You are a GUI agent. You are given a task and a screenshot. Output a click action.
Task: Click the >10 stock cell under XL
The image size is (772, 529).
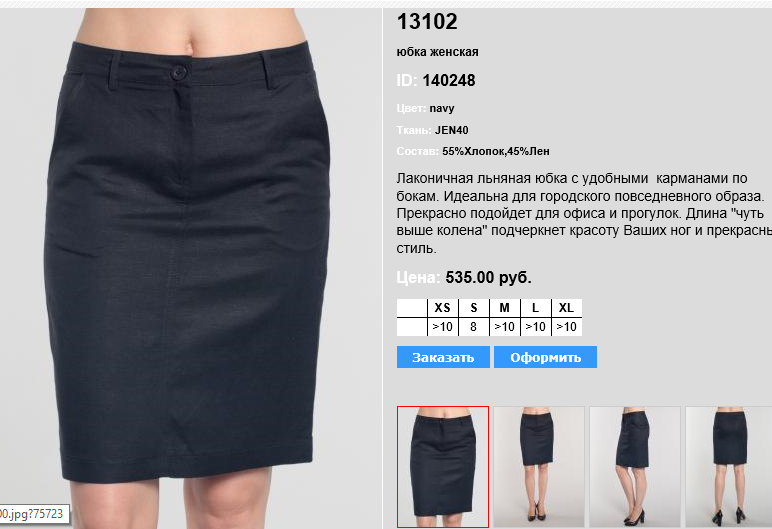coord(567,327)
